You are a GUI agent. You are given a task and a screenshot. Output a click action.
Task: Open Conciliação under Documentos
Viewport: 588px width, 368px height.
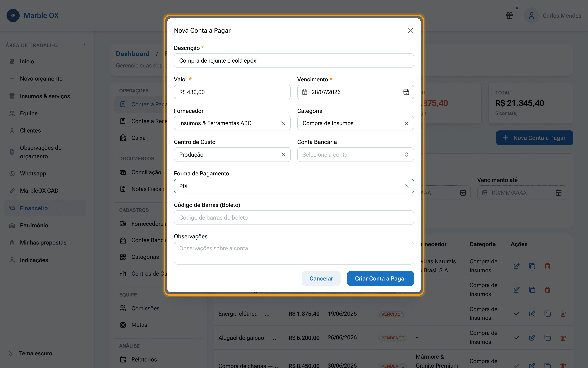tap(141, 172)
